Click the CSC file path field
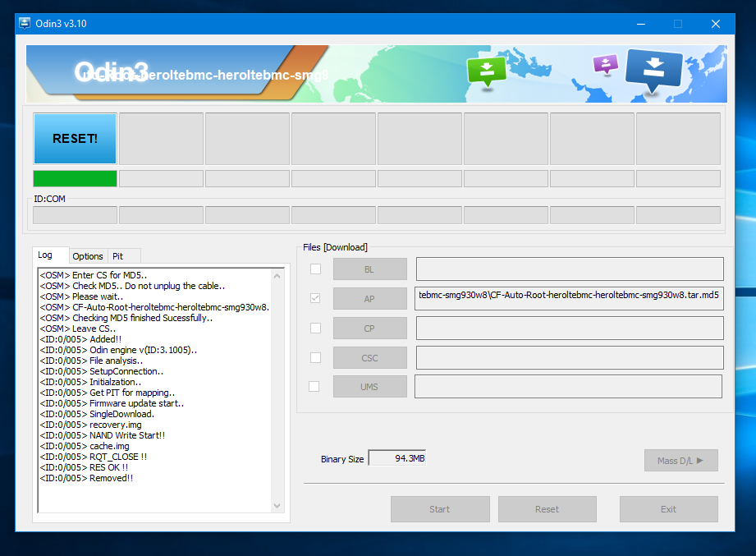The image size is (756, 556). click(x=570, y=358)
